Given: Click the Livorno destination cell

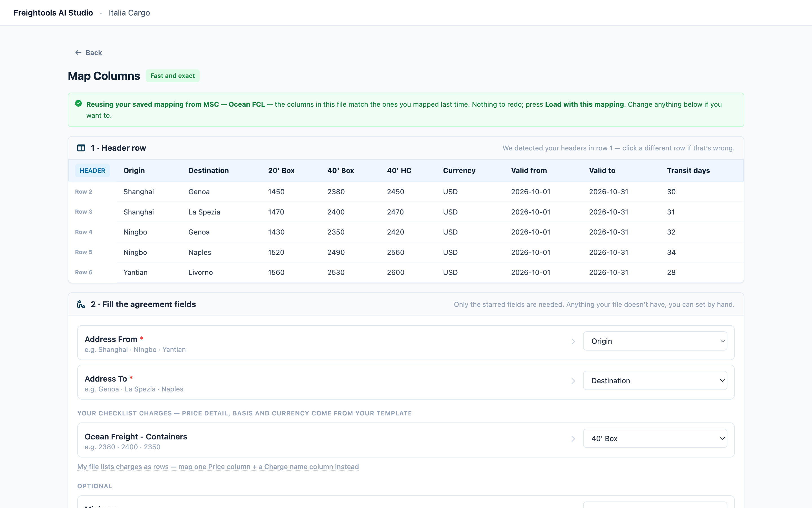Looking at the screenshot, I should [x=201, y=272].
